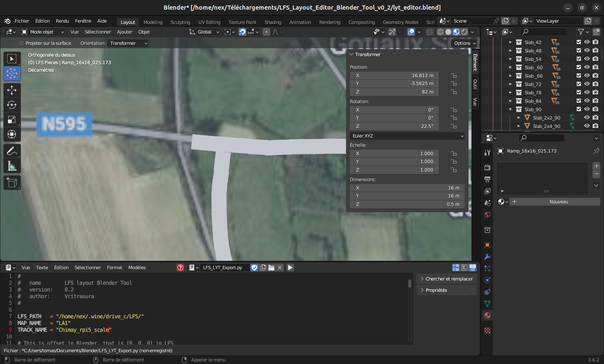This screenshot has width=604, height=364.
Task: Switch to material preview shading mode
Action: 456,32
